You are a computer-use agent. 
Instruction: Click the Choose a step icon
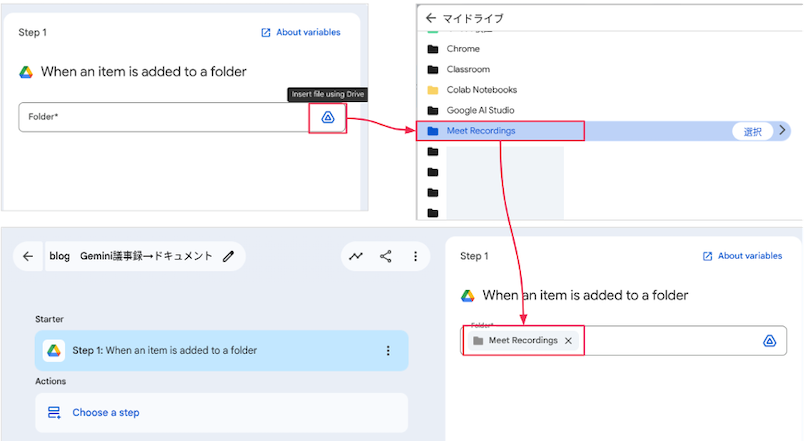(x=54, y=412)
